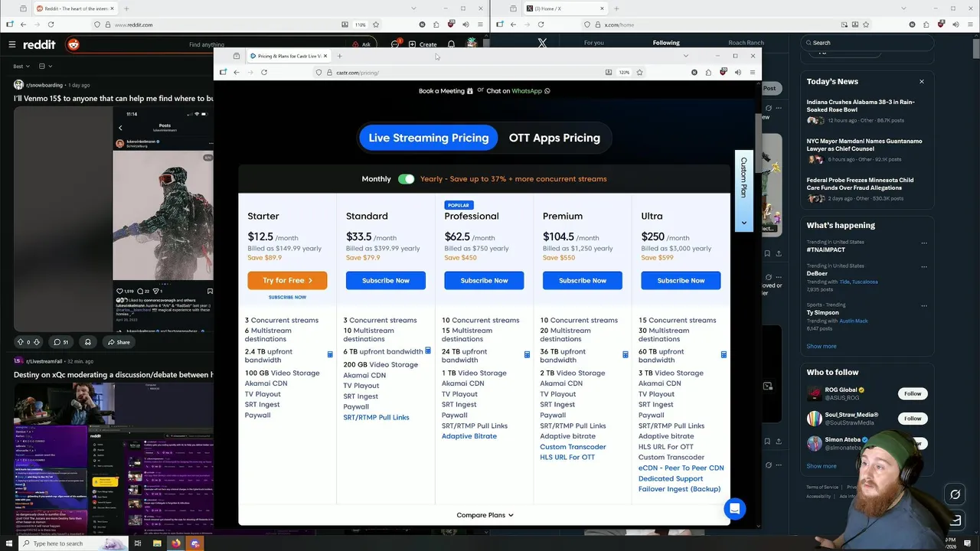Screen dimensions: 980x551
Task: Open Reddit's hamburger side menu
Action: click(11, 44)
